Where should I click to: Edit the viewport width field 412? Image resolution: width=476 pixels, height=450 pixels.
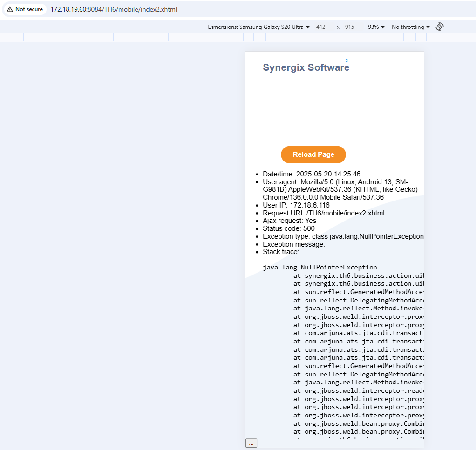[x=320, y=27]
